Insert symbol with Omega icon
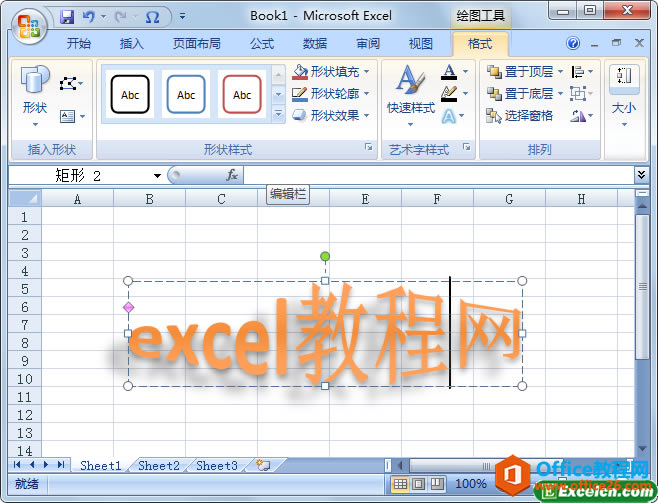 click(x=152, y=17)
